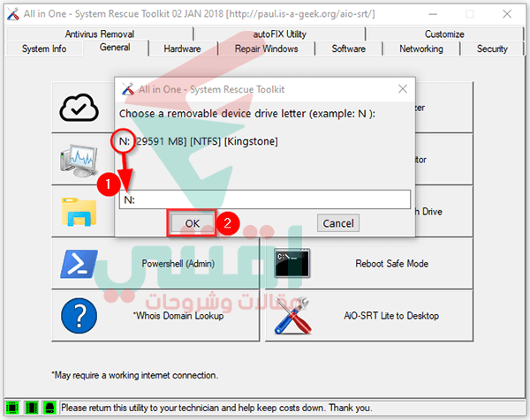530x420 pixels.
Task: Click the Reboot Safe Mode button
Action: tap(369, 264)
